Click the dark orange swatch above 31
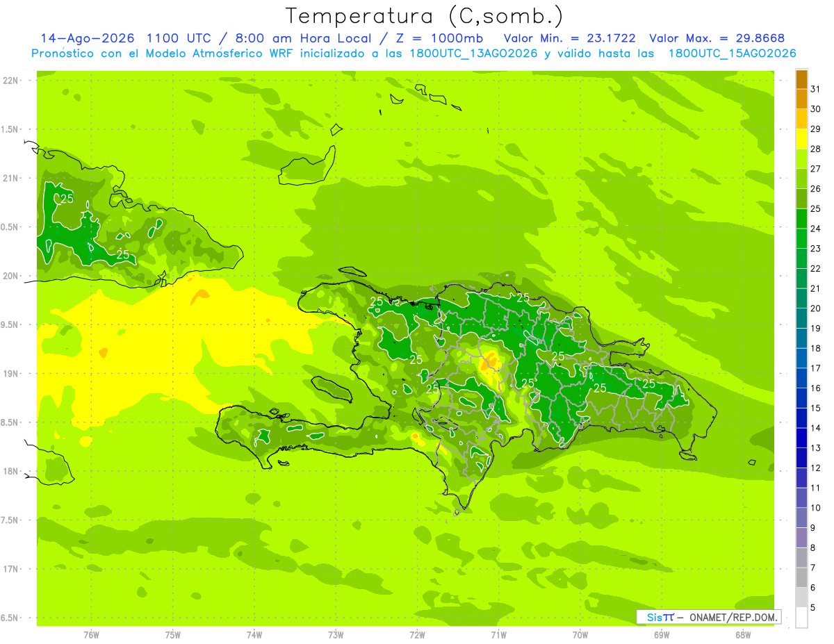The width and height of the screenshot is (834, 644). (801, 79)
